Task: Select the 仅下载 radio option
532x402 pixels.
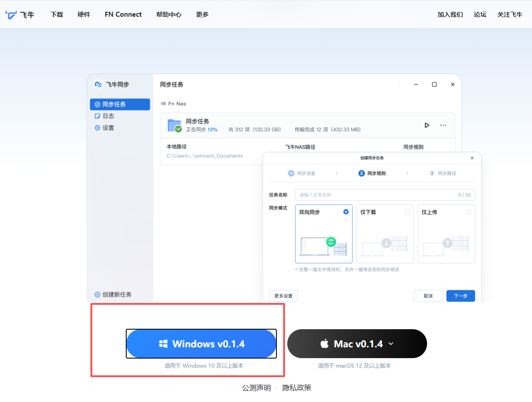Action: [x=407, y=212]
